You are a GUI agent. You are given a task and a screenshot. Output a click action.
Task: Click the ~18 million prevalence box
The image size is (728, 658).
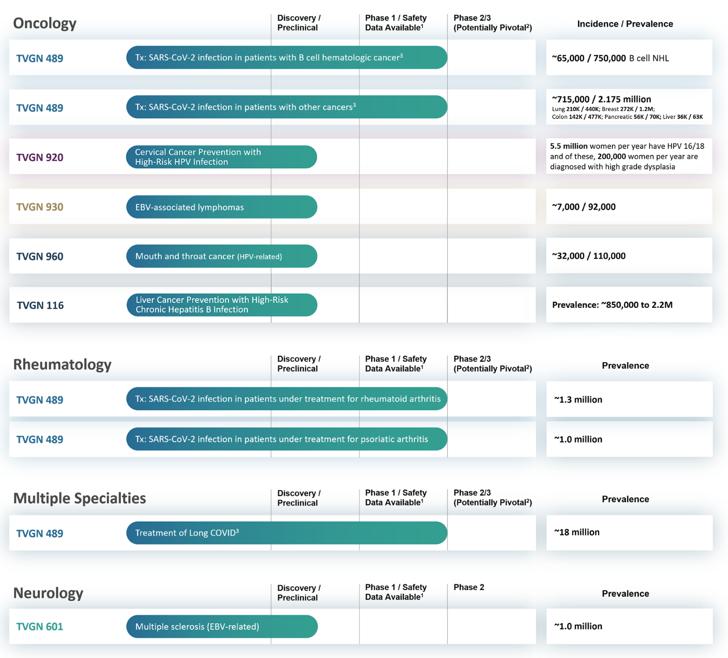tap(629, 533)
